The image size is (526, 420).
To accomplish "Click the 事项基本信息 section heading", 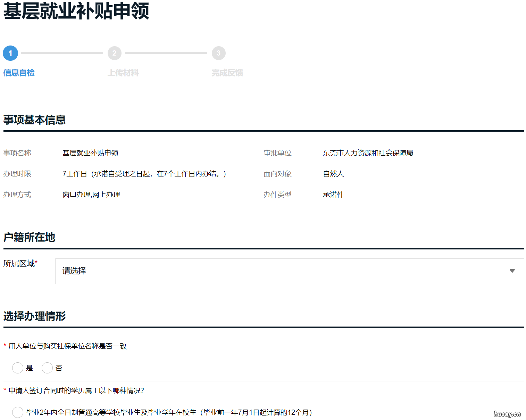I will (x=34, y=120).
